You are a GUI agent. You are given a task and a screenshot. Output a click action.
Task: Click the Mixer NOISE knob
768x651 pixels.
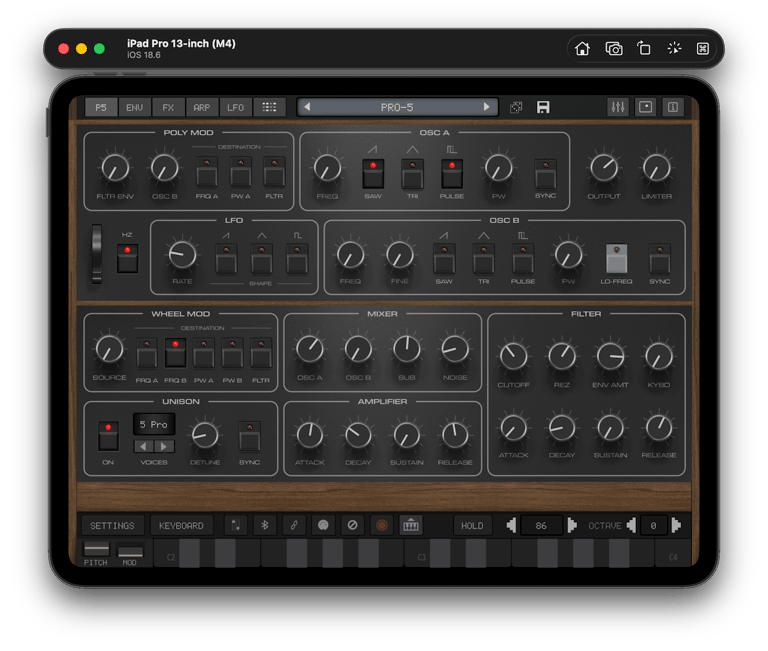[455, 349]
